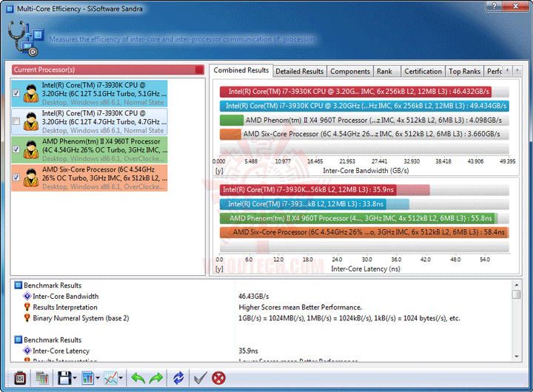This screenshot has width=533, height=392.
Task: Click the green back arrow
Action: (138, 378)
